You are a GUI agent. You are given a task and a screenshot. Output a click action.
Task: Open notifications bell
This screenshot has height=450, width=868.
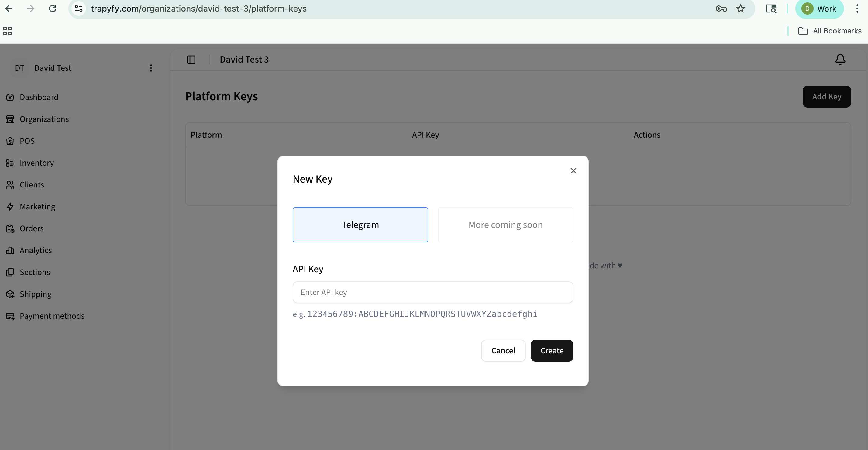(x=840, y=60)
